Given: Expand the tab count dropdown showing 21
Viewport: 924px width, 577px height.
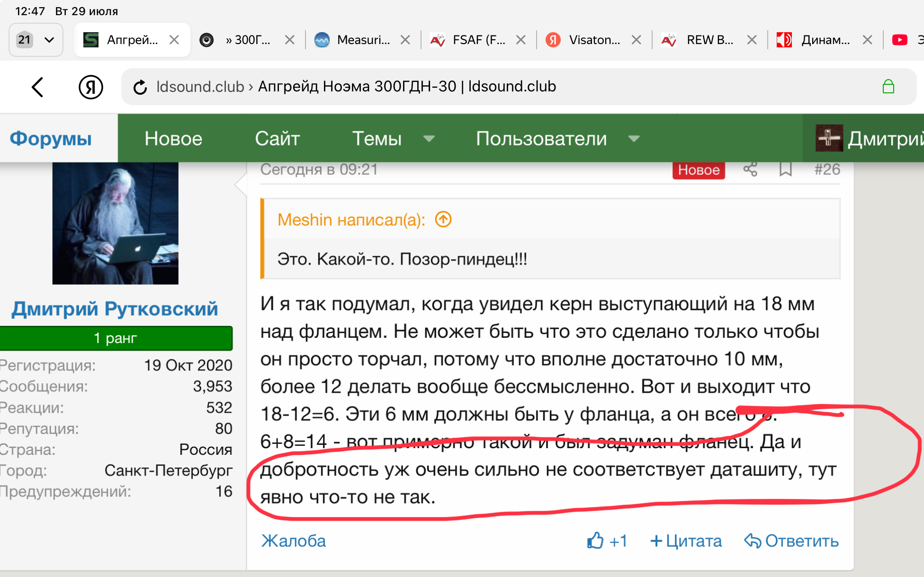Looking at the screenshot, I should pos(36,40).
